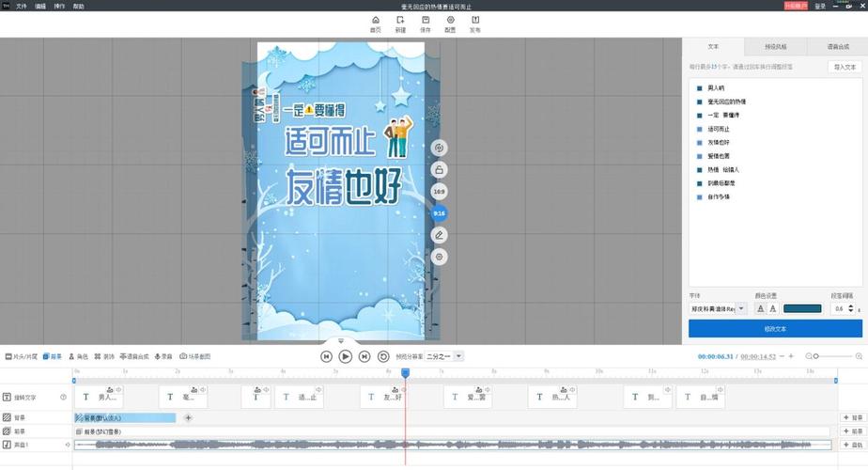The image size is (868, 470).
Task: Click the 新建 new project icon
Action: [x=400, y=23]
